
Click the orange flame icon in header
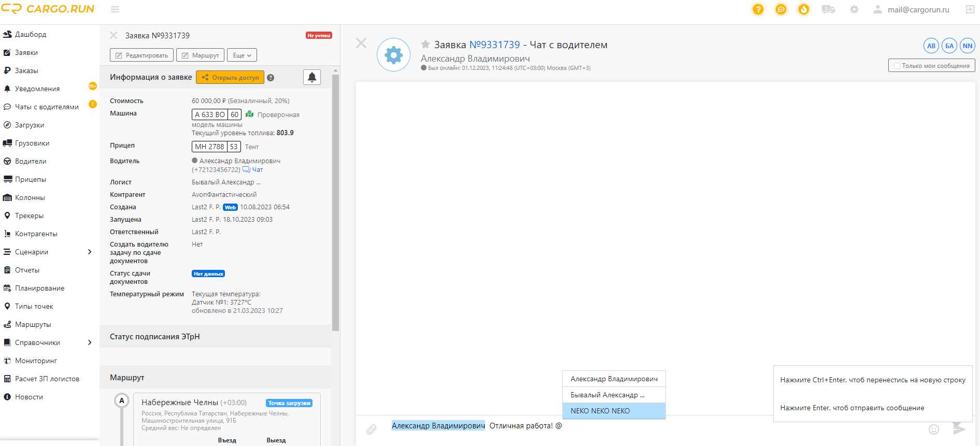coord(803,9)
